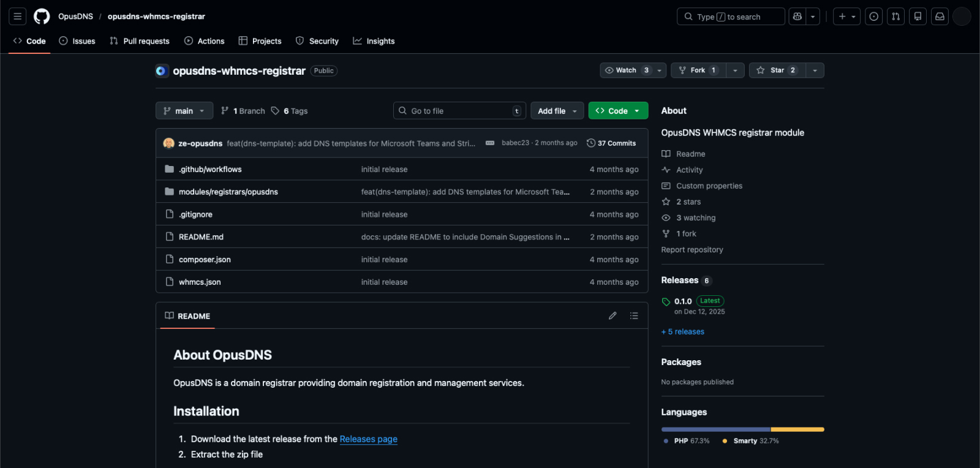Image resolution: width=980 pixels, height=468 pixels.
Task: Expand commit message details ellipsis
Action: (x=490, y=143)
